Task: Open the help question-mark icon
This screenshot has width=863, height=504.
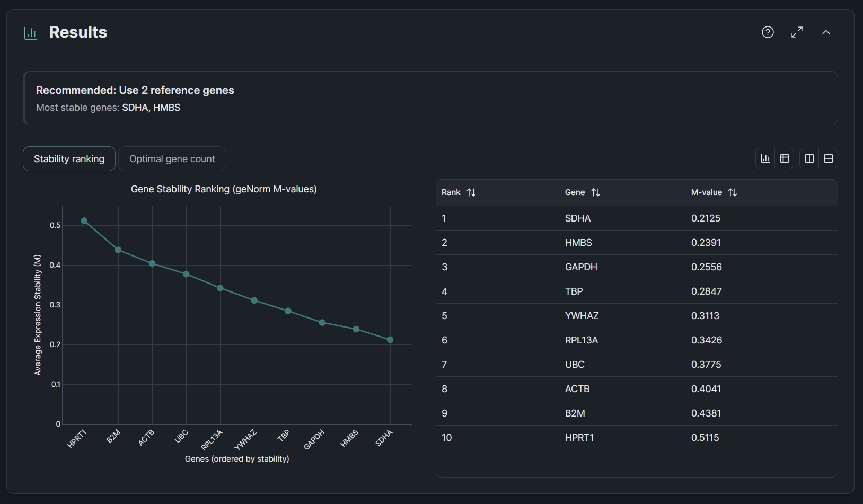Action: pos(768,32)
